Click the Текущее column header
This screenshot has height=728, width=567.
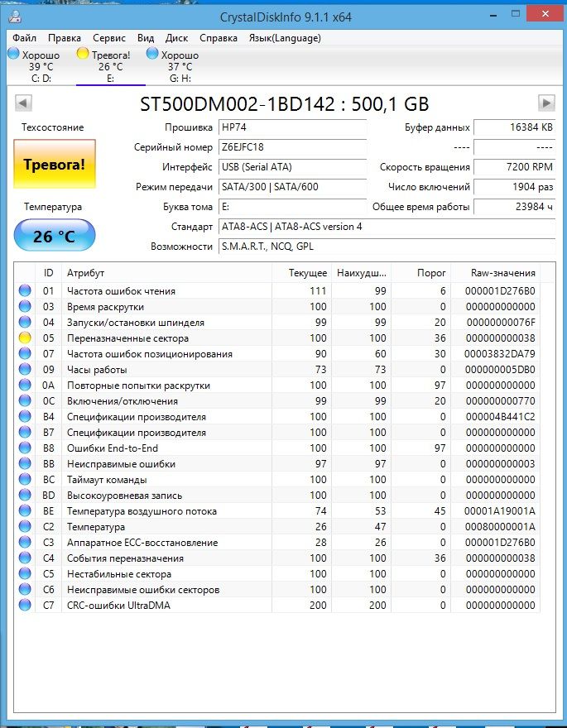click(x=302, y=273)
